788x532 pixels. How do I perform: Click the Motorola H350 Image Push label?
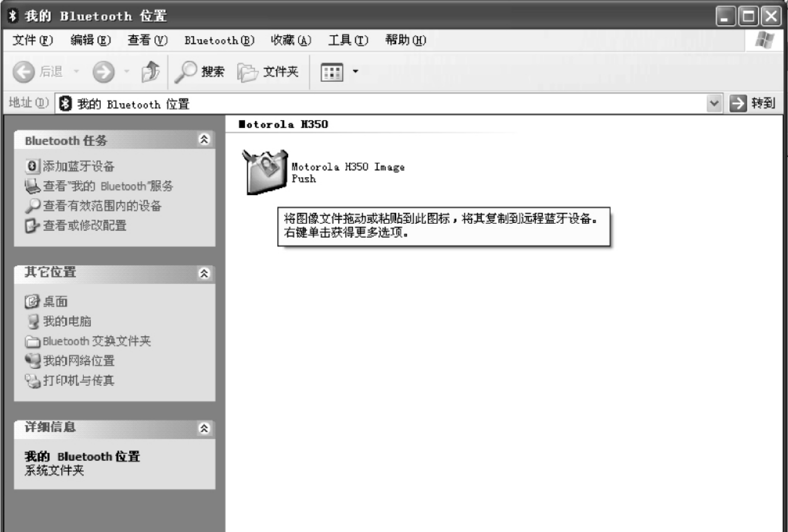348,173
